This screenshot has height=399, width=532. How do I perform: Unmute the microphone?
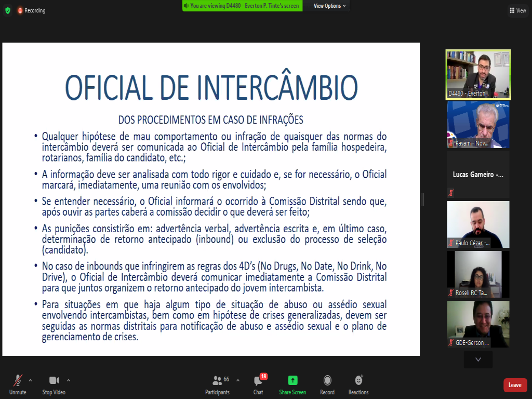18,384
